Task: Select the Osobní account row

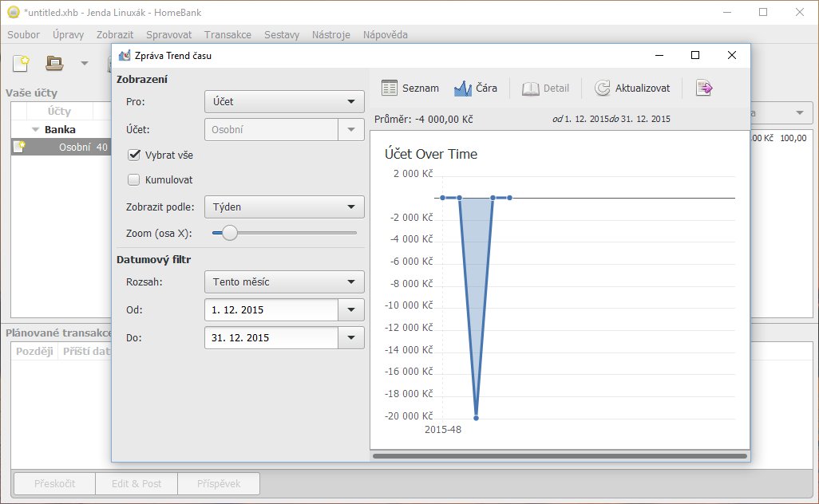Action: [x=61, y=147]
